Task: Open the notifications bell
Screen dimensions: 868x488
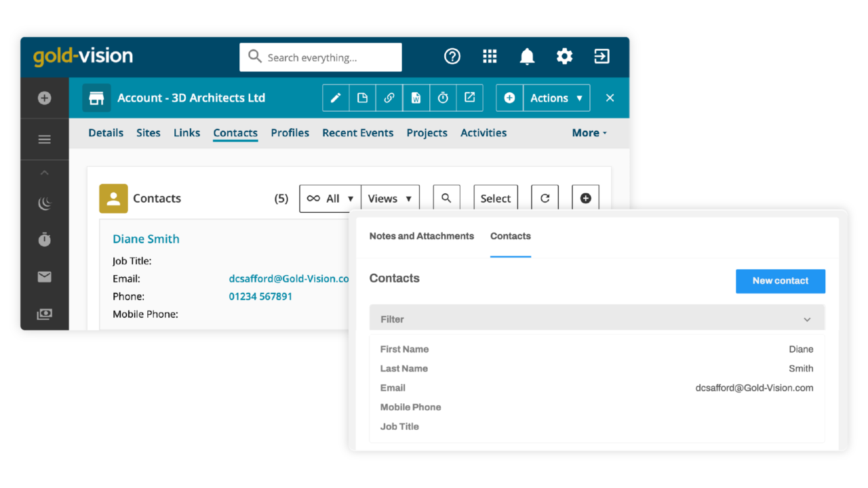Action: pyautogui.click(x=527, y=57)
